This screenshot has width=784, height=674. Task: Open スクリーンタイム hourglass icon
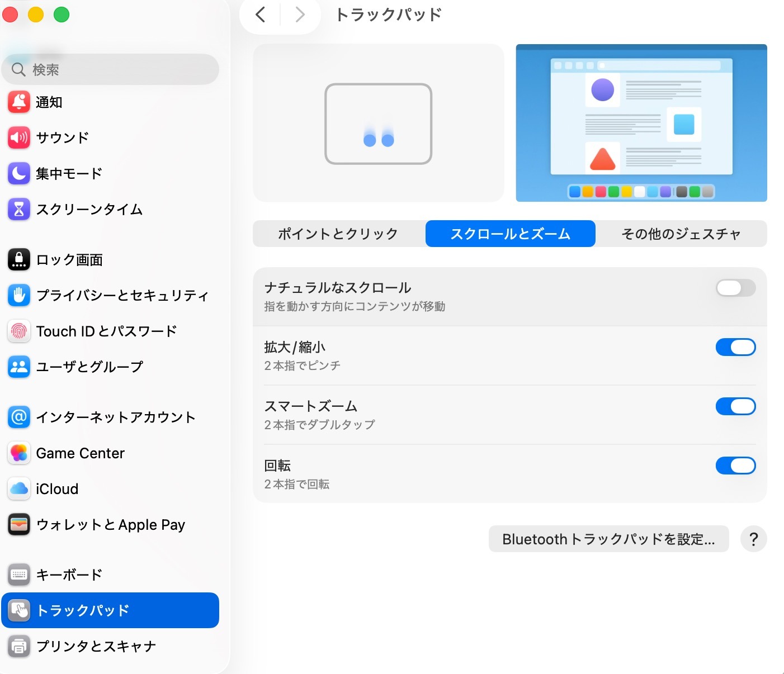click(19, 209)
